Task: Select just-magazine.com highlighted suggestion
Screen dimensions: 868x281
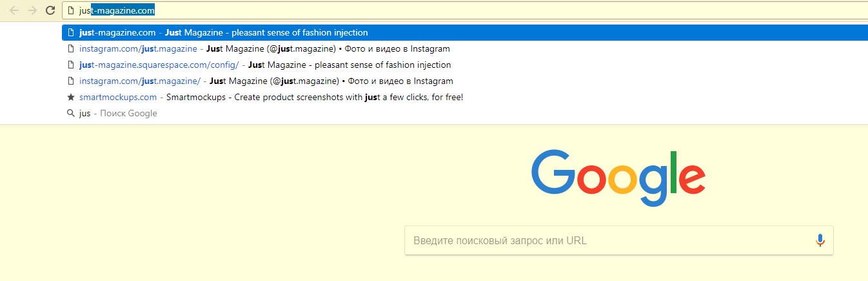Action: coord(464,32)
